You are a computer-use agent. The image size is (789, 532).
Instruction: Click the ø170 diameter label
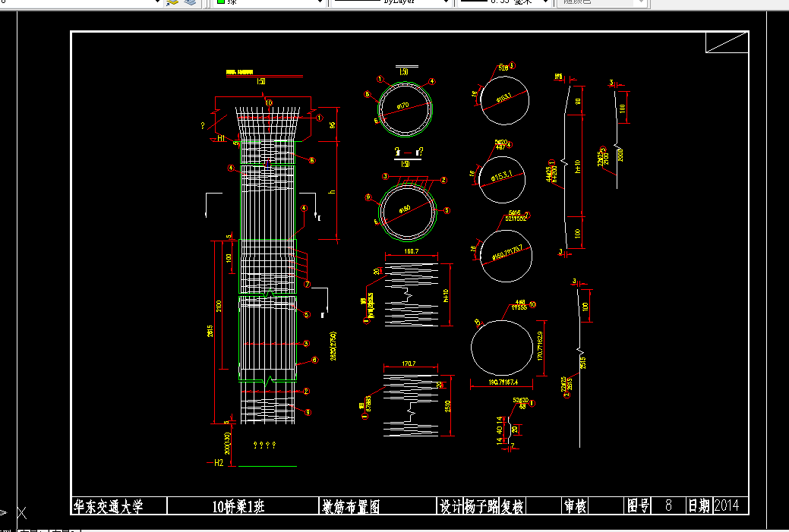point(403,105)
